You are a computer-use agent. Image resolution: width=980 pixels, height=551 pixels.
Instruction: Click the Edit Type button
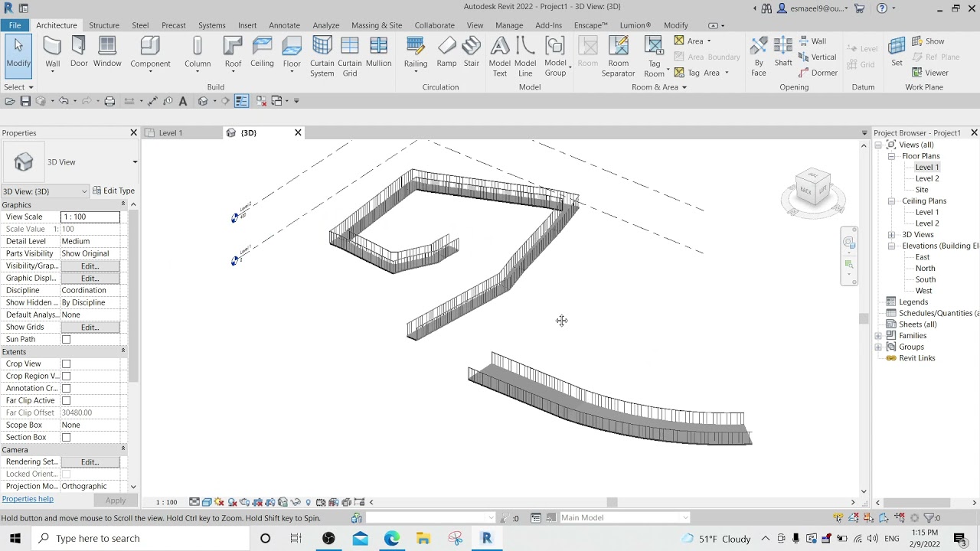point(113,191)
